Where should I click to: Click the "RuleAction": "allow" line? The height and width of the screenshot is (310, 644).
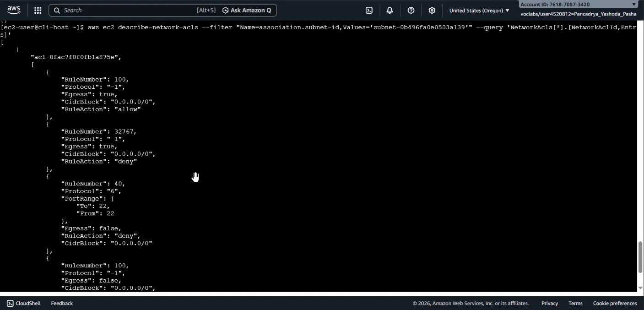tap(101, 109)
